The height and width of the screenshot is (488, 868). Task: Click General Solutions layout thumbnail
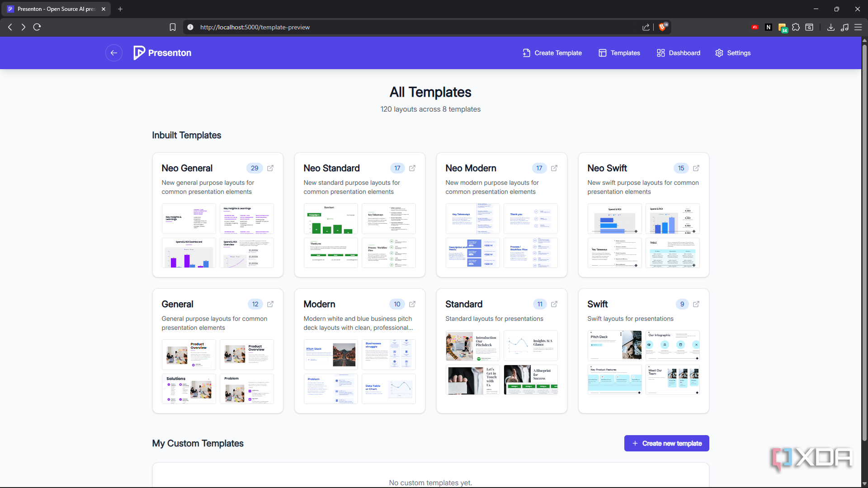click(x=189, y=389)
